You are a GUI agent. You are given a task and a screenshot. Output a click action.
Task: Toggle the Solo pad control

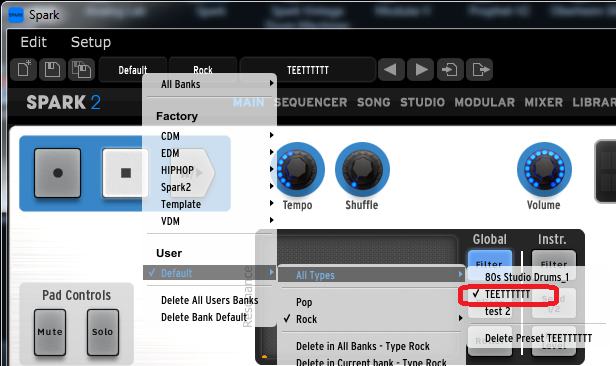click(x=103, y=332)
